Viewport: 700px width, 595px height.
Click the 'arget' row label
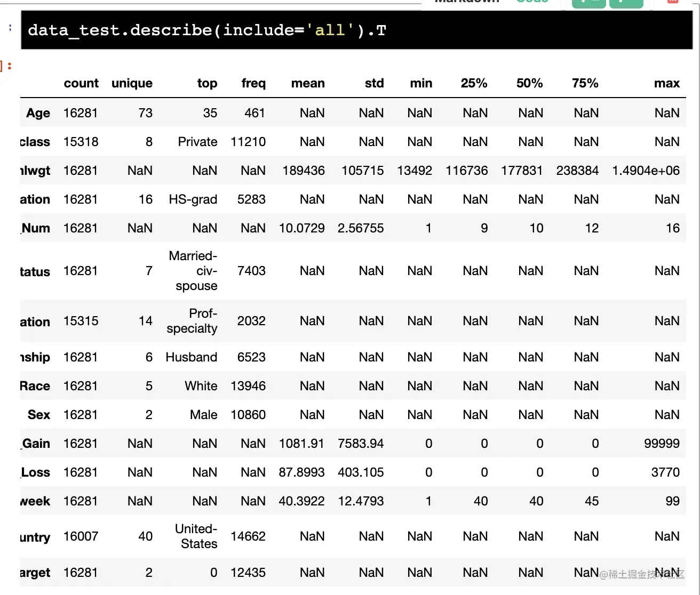click(35, 573)
